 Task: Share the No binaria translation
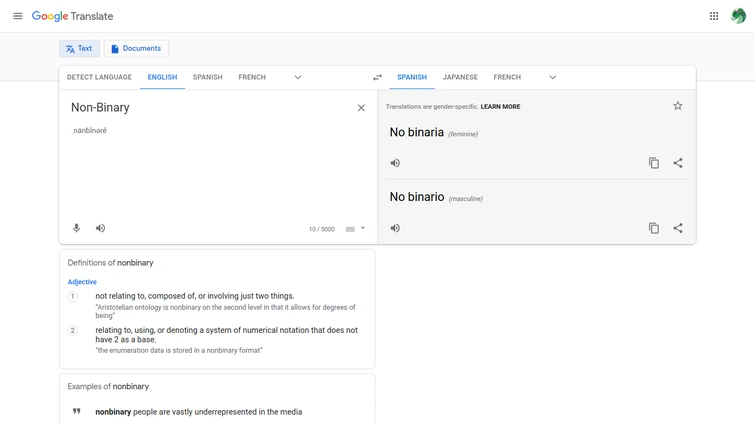pyautogui.click(x=677, y=163)
